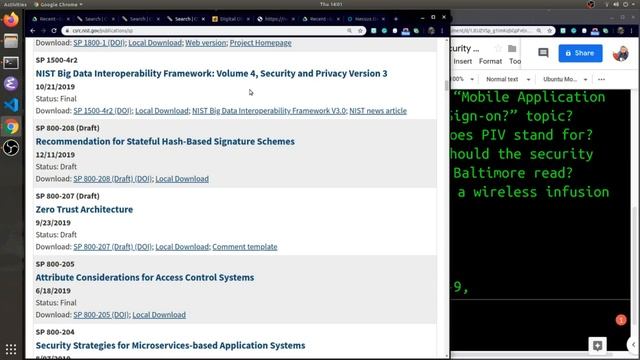Click the SP 800-208 (Draft) (DOI) link
Screen dimensions: 640x360
coord(113,179)
